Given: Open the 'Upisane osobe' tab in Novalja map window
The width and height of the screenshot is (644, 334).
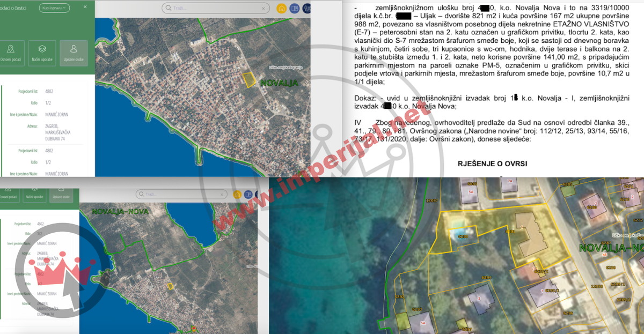Looking at the screenshot, I should point(74,52).
